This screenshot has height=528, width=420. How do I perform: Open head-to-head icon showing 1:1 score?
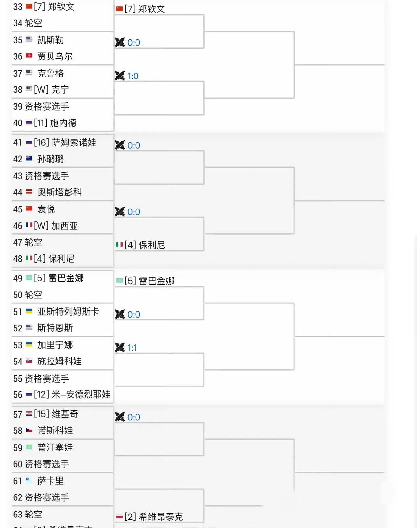click(120, 348)
